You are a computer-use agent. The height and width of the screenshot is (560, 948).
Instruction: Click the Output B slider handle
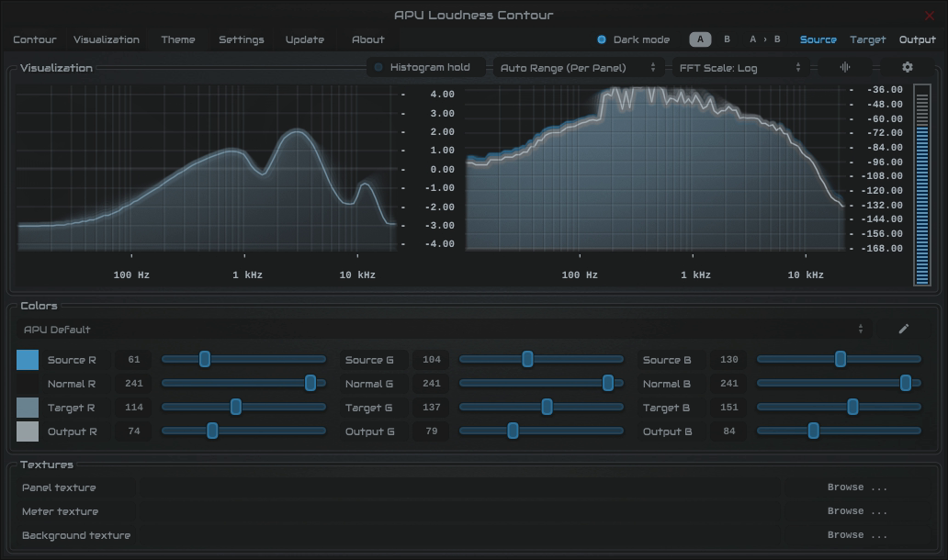click(814, 431)
